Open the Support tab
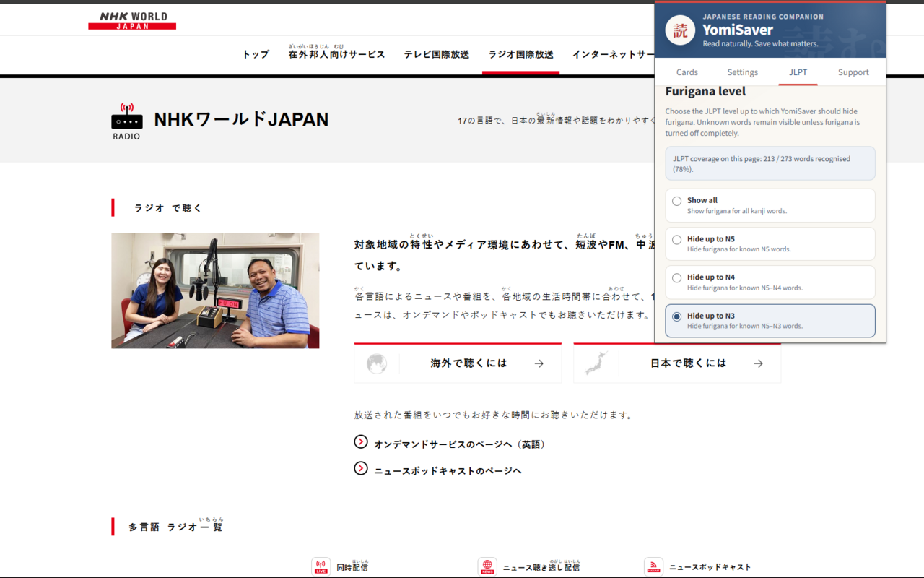This screenshot has height=578, width=924. pos(853,72)
